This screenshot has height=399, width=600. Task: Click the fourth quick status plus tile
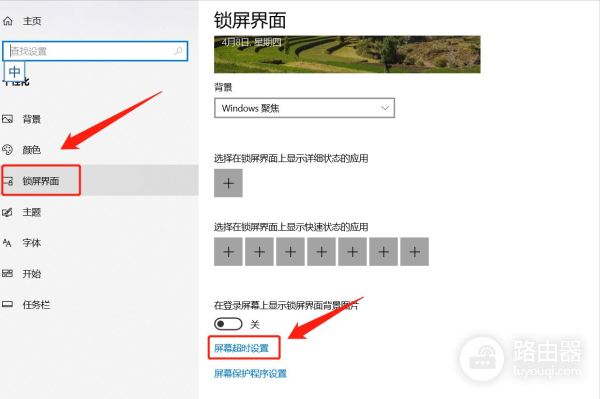point(321,252)
